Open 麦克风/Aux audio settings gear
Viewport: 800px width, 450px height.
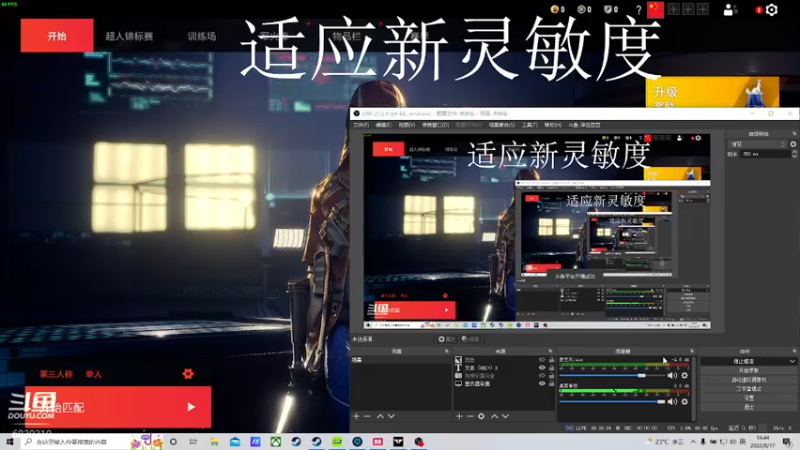coord(685,376)
